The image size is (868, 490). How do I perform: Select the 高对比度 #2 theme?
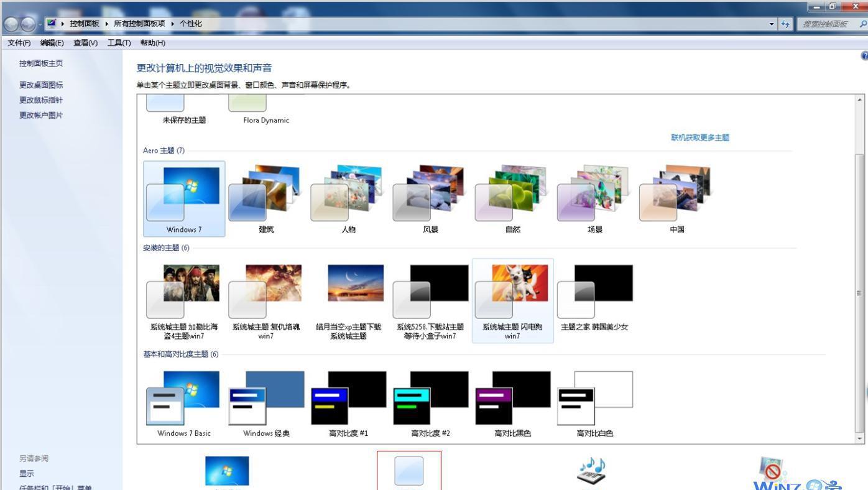click(430, 404)
